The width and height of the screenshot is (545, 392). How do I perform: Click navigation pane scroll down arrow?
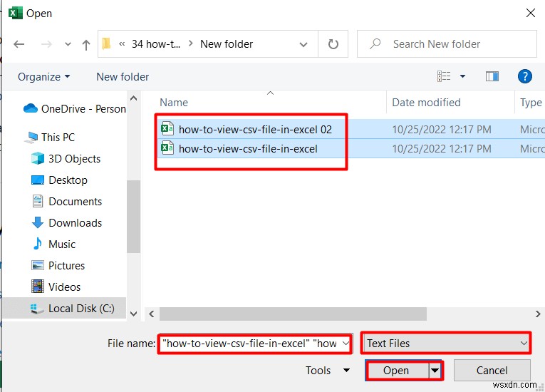[x=133, y=314]
